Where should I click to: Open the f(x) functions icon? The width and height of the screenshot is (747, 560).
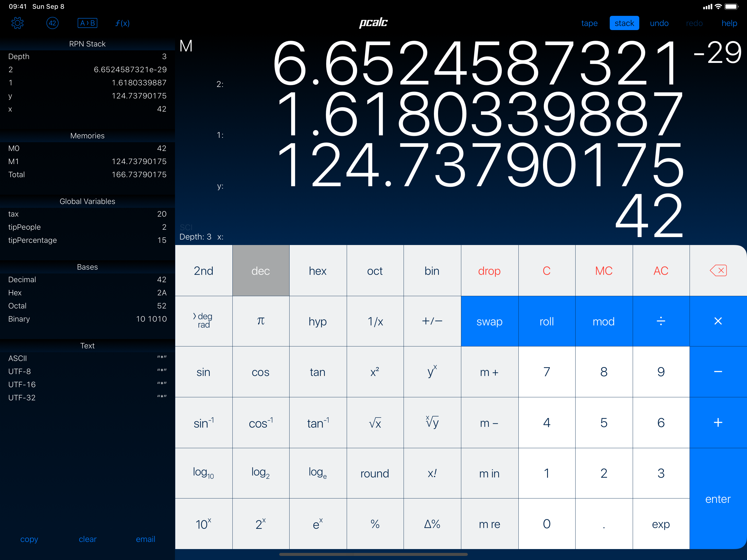[x=122, y=23]
